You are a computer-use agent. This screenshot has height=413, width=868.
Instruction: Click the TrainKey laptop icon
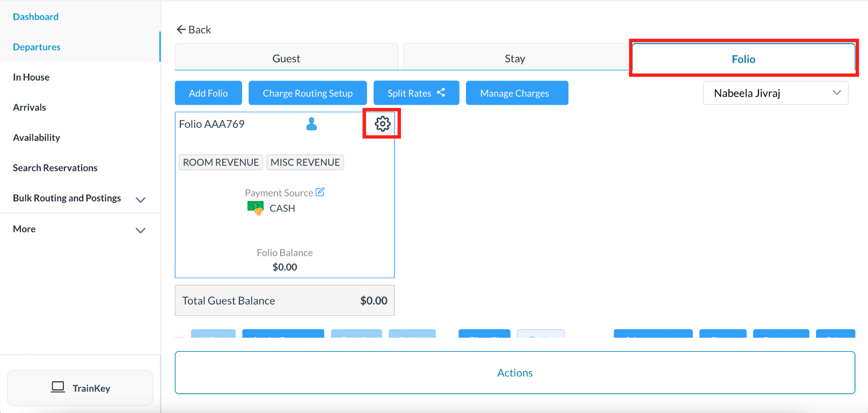[58, 387]
